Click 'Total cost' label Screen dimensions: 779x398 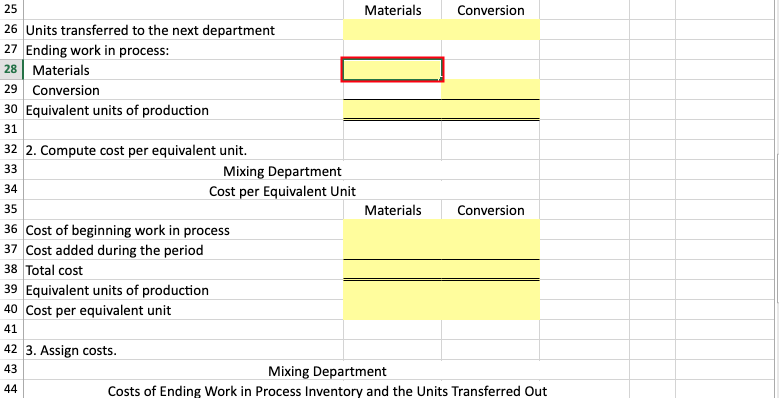click(54, 270)
